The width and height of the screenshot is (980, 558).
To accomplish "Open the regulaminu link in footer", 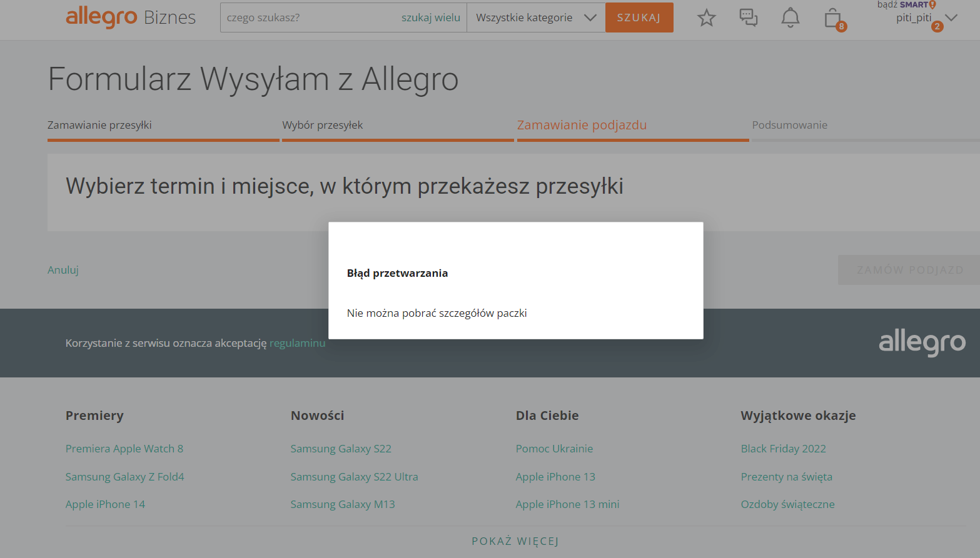I will click(x=297, y=343).
